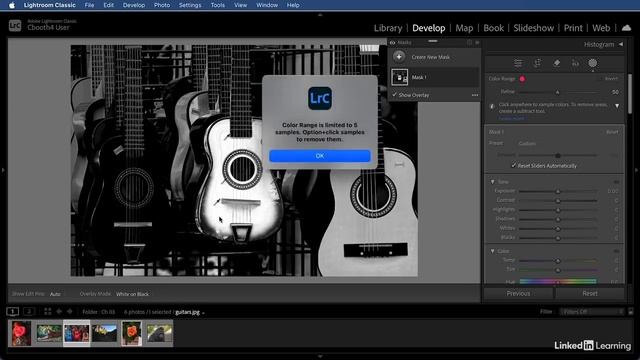This screenshot has width=640, height=360.
Task: Toggle the filter lock switch icon
Action: coord(631,312)
